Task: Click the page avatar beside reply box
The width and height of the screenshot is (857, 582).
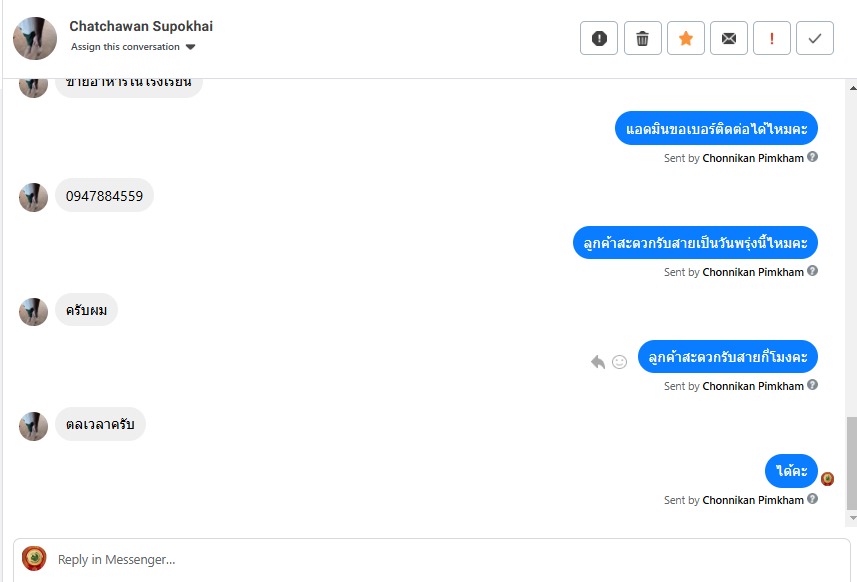Action: (x=34, y=559)
